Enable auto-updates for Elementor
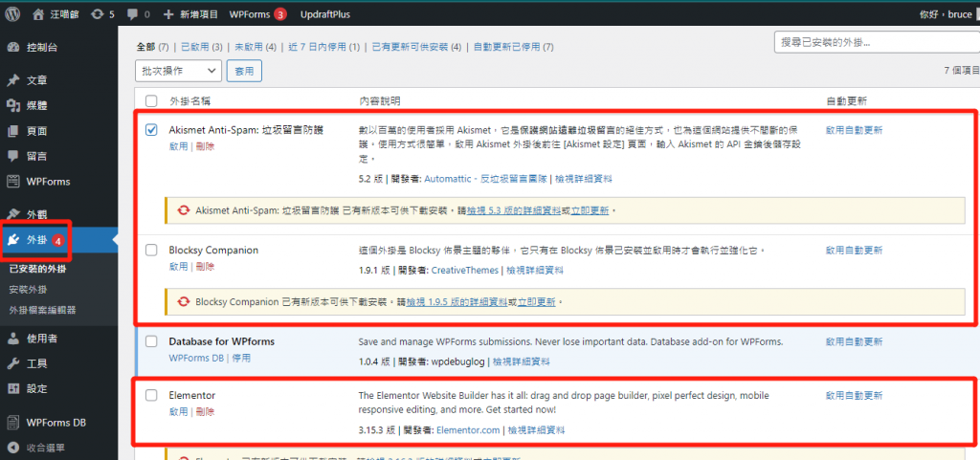The width and height of the screenshot is (980, 460). 855,395
